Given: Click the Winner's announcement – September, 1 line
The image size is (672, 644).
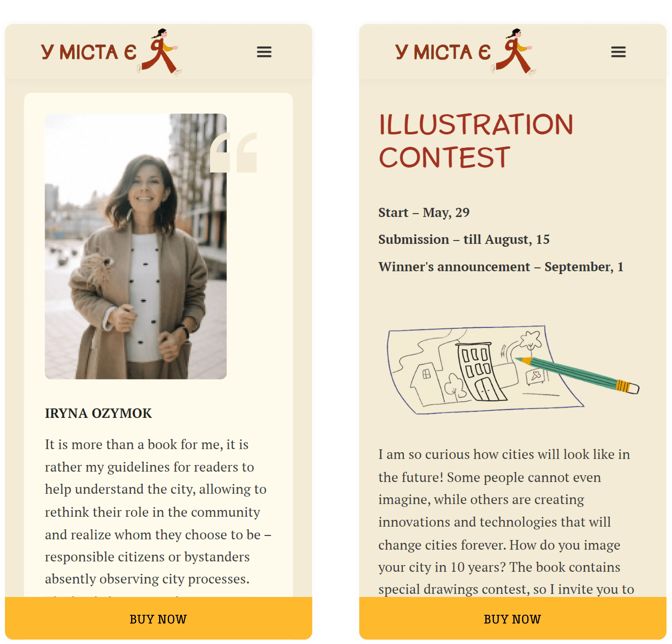Looking at the screenshot, I should tap(501, 266).
